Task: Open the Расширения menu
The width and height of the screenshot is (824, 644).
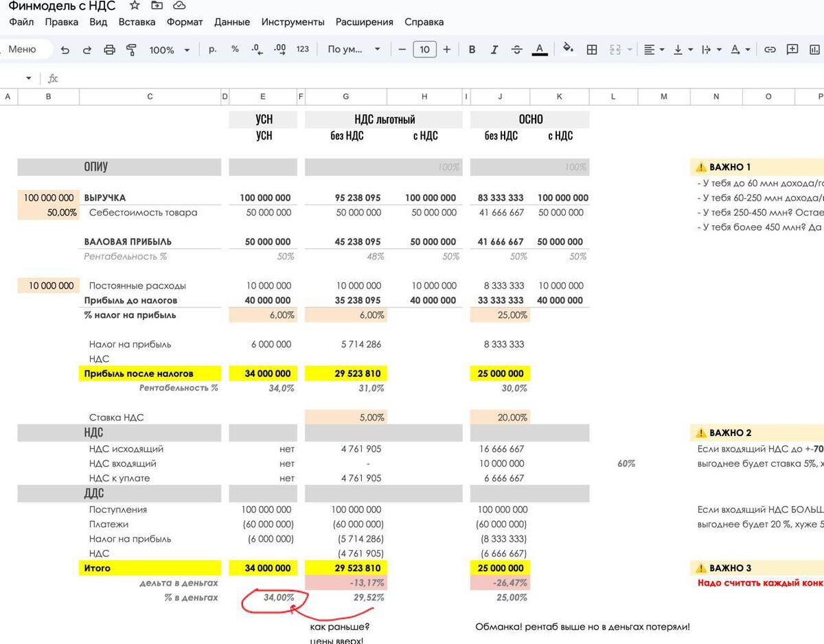Action: [x=365, y=22]
